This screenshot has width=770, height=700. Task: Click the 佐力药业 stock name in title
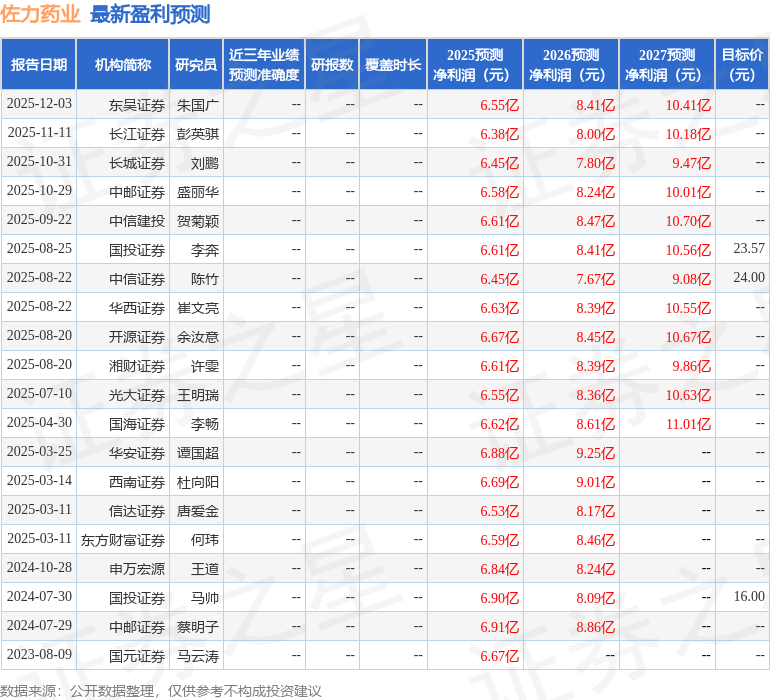pos(41,14)
